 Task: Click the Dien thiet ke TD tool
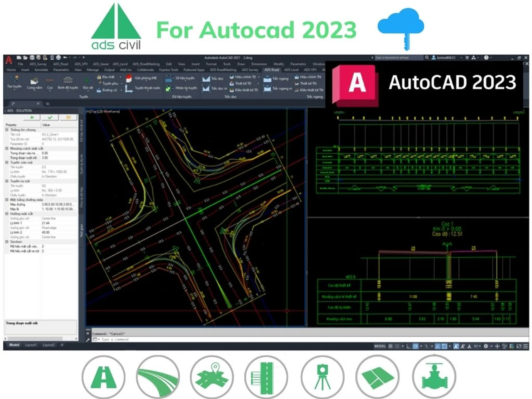[244, 90]
